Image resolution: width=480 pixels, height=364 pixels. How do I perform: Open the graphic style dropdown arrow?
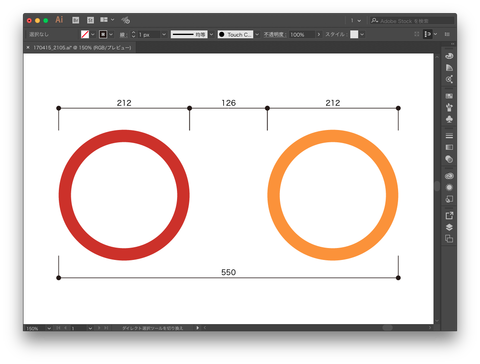tap(362, 34)
